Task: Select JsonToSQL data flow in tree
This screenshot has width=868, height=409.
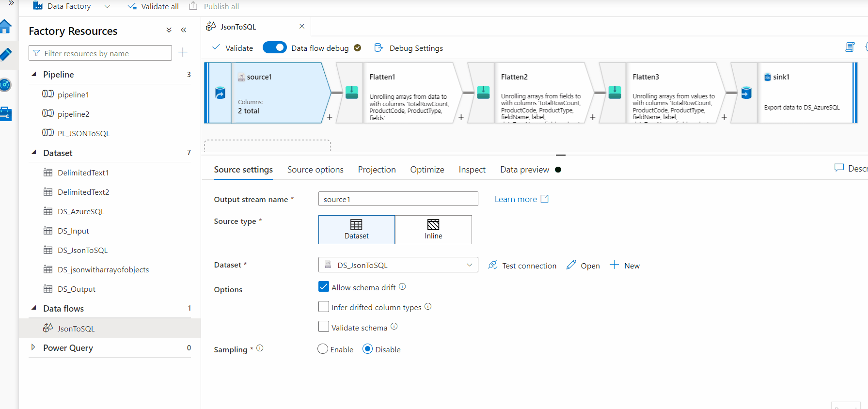Action: click(x=110, y=328)
